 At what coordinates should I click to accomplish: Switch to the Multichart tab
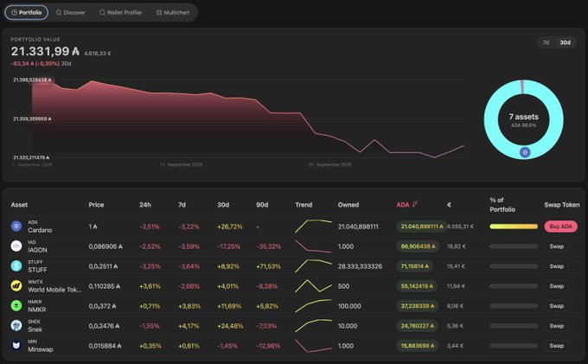tap(173, 12)
